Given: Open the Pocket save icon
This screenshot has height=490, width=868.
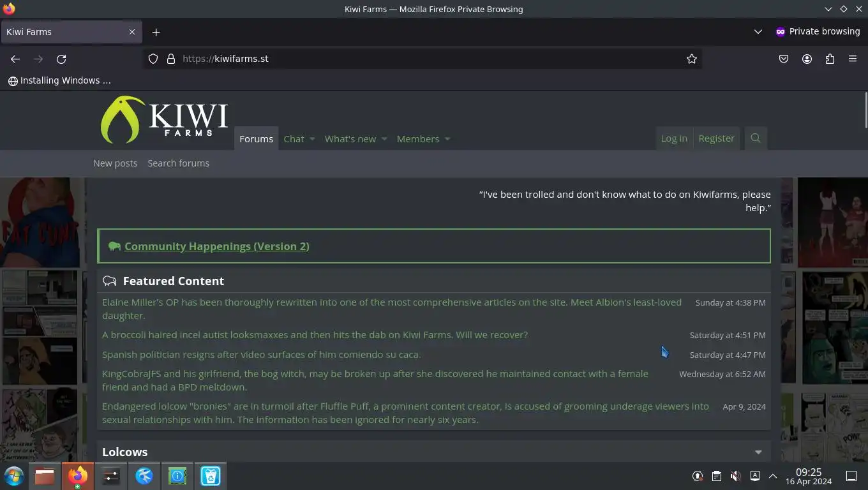Looking at the screenshot, I should (x=784, y=59).
